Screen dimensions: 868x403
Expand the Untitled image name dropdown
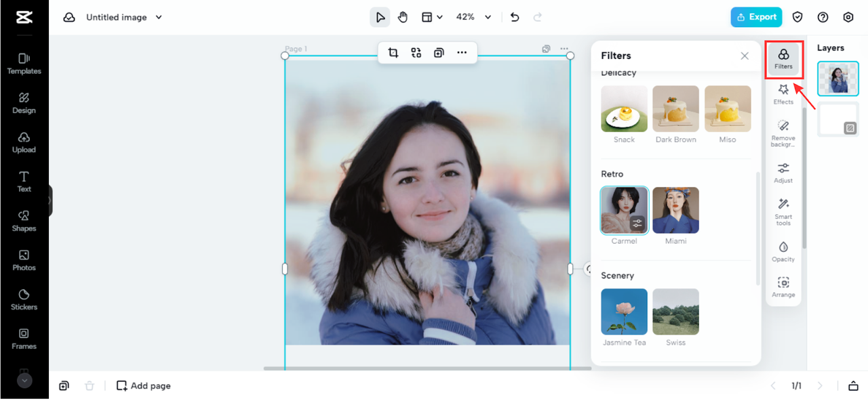159,17
